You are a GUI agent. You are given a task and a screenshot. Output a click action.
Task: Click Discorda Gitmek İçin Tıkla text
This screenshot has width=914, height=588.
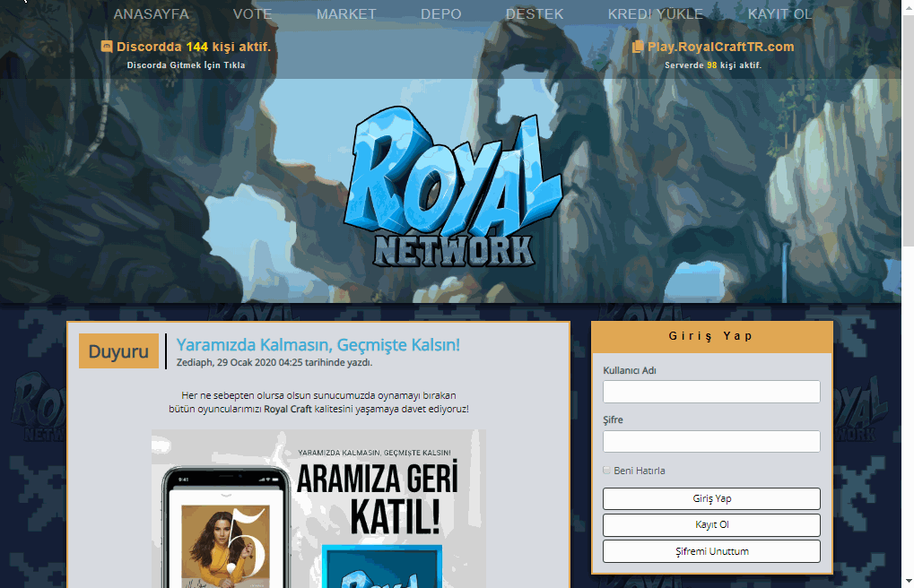click(186, 65)
